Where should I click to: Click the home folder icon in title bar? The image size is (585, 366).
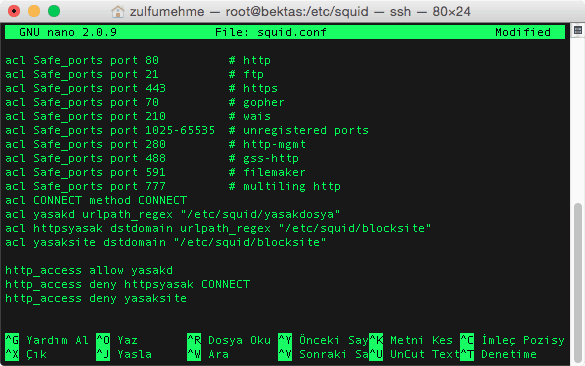[118, 12]
